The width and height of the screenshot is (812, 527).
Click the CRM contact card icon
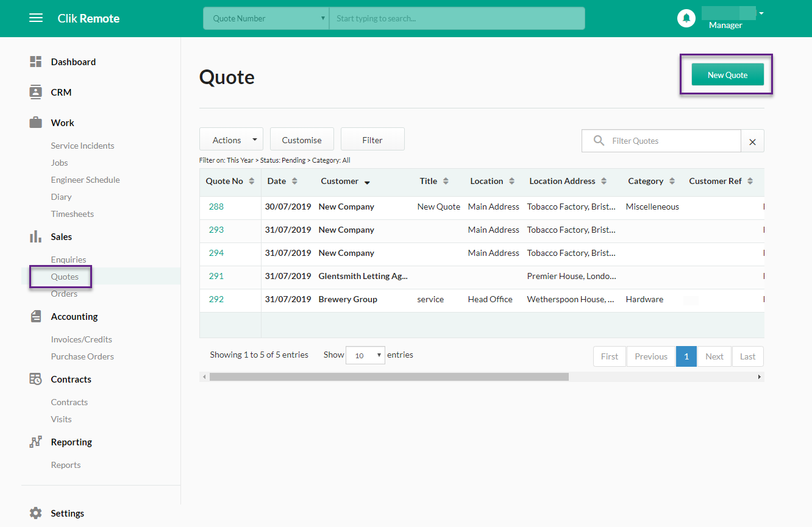point(36,92)
